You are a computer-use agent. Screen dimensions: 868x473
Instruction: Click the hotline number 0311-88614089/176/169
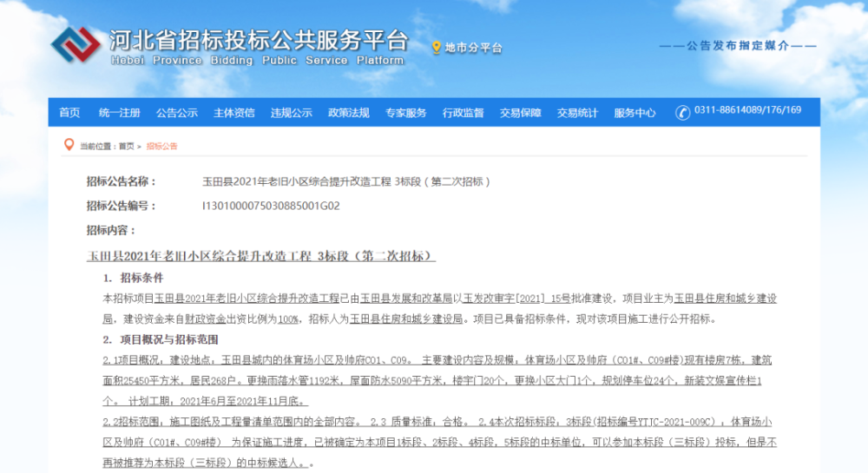(746, 111)
